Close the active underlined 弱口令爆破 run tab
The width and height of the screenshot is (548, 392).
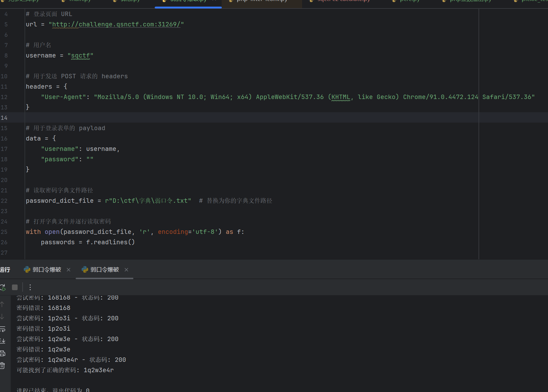tap(126, 270)
